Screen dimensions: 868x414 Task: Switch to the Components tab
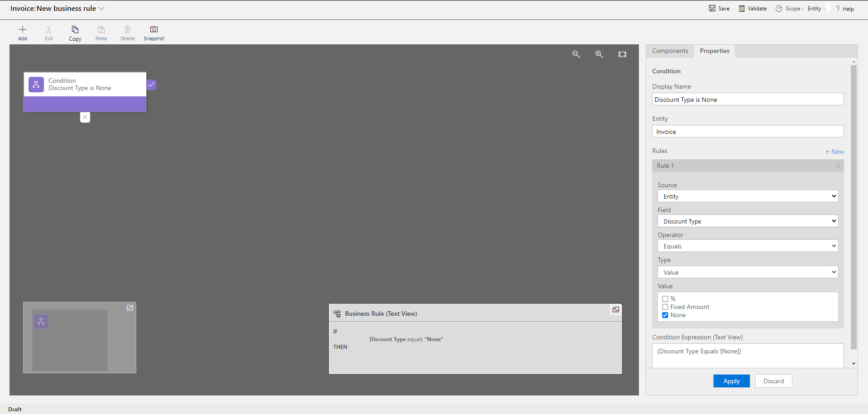pyautogui.click(x=670, y=51)
